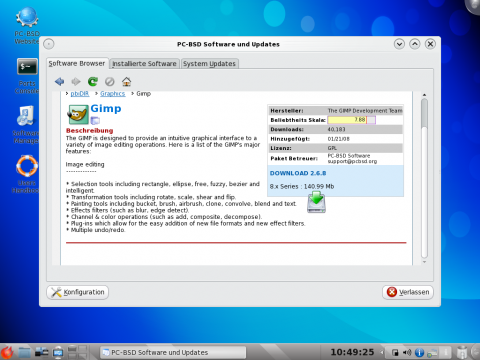
Task: Click the clipboard tray icon
Action: (395, 352)
